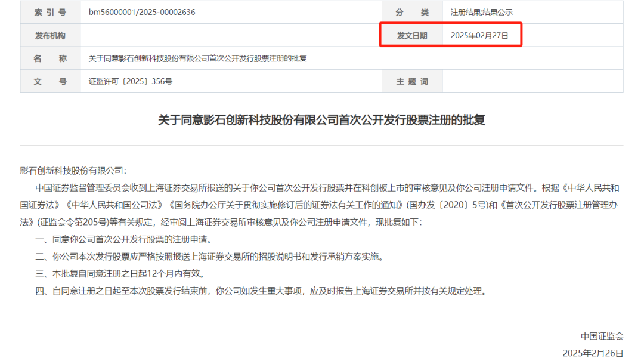Select index number bm56000001/2025-00002636
644x364 pixels.
click(x=142, y=13)
